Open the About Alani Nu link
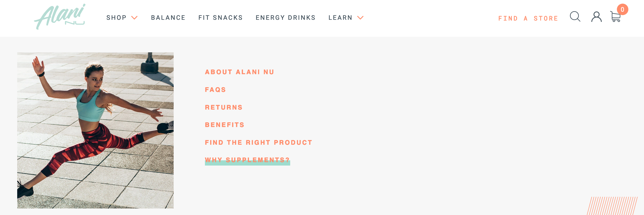Screen dimensions: 644x215 click(239, 72)
